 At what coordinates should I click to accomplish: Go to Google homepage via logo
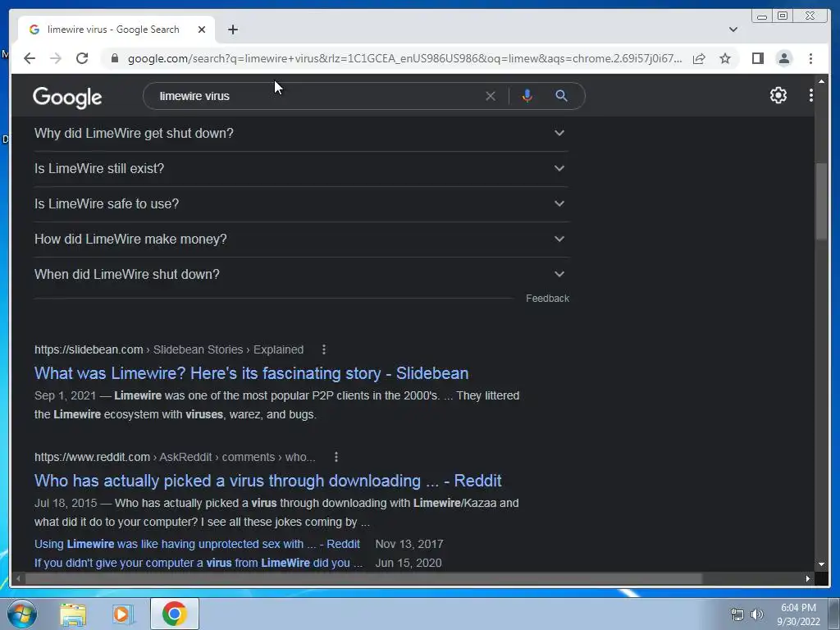[x=67, y=98]
